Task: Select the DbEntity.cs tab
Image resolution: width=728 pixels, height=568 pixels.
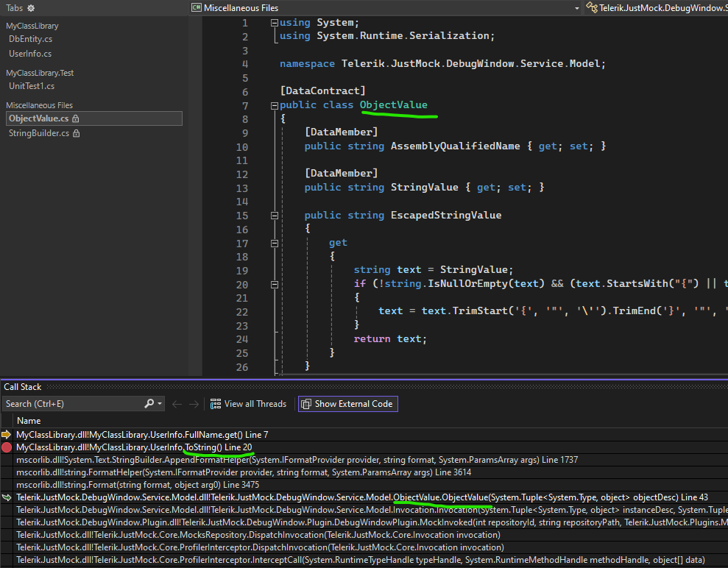Action: (x=30, y=39)
